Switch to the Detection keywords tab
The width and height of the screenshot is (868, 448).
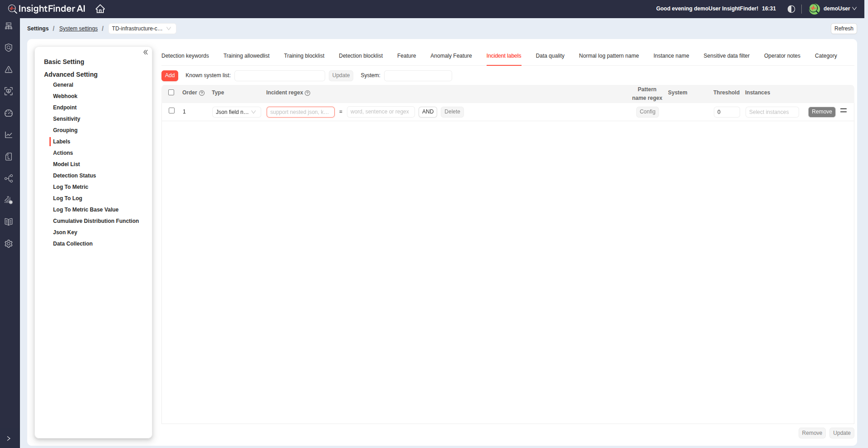pos(185,56)
